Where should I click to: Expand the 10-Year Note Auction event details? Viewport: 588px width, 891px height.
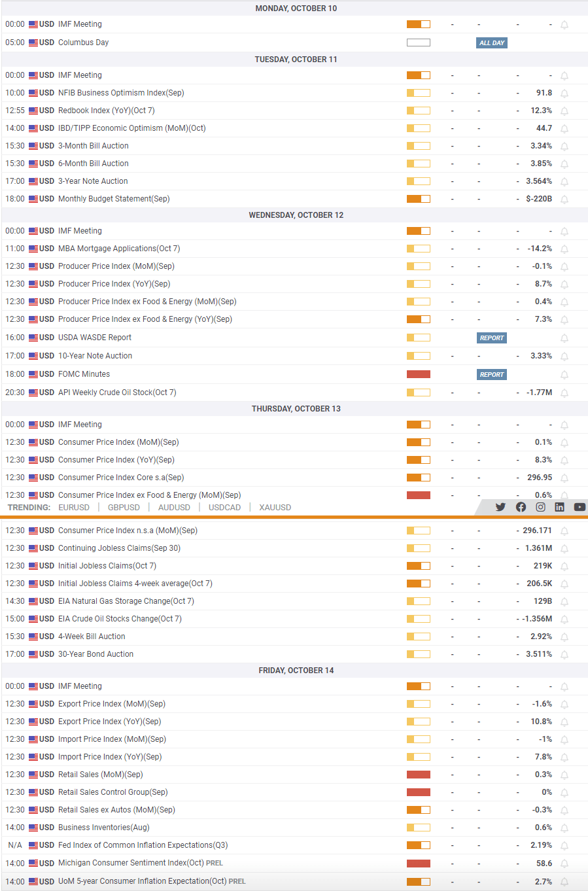(294, 356)
